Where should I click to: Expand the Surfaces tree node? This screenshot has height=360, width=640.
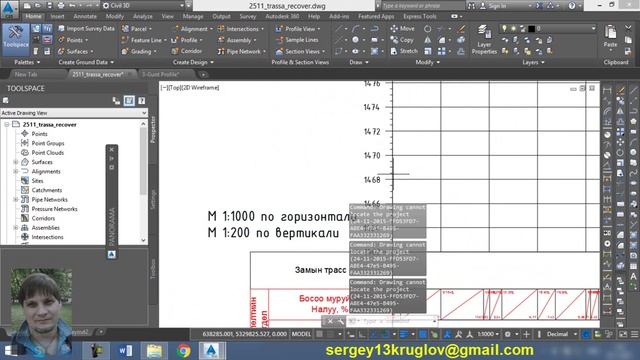click(x=16, y=162)
